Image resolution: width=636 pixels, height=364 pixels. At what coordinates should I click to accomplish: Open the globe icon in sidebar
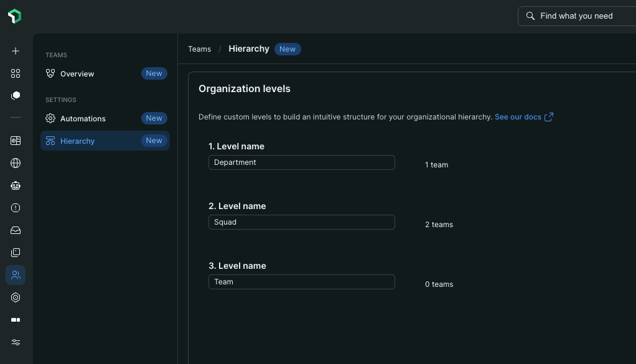tap(16, 163)
